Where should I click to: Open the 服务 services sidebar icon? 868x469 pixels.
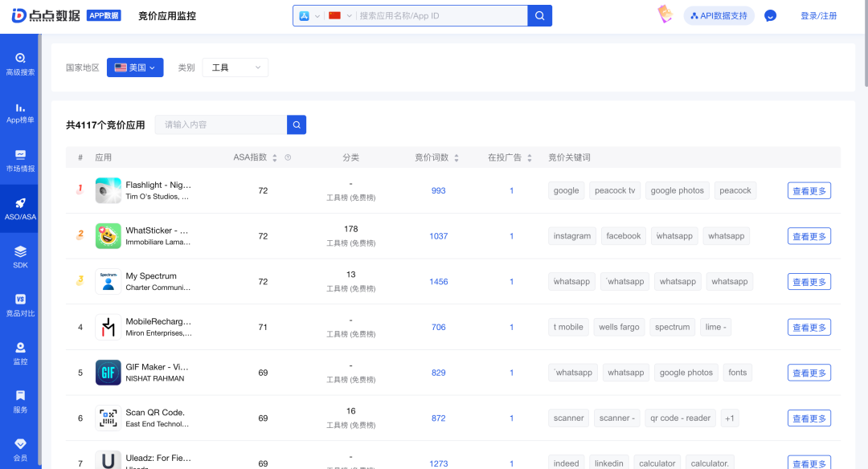tap(19, 400)
